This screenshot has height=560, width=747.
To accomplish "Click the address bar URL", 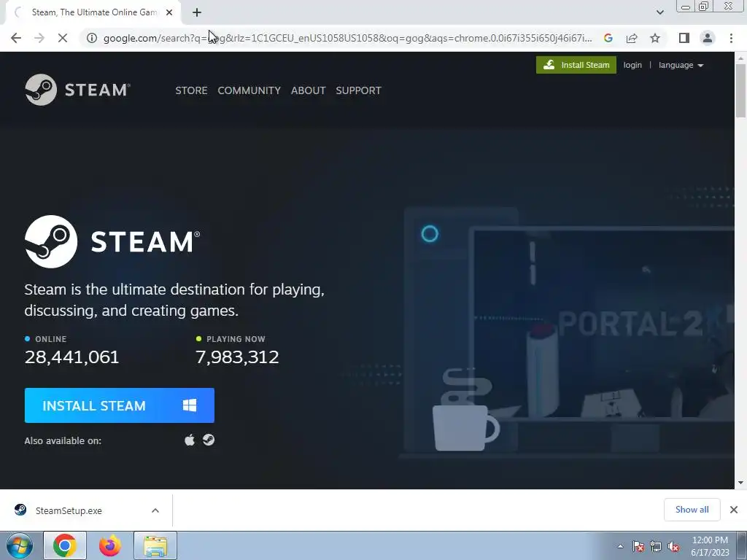I will pyautogui.click(x=347, y=38).
